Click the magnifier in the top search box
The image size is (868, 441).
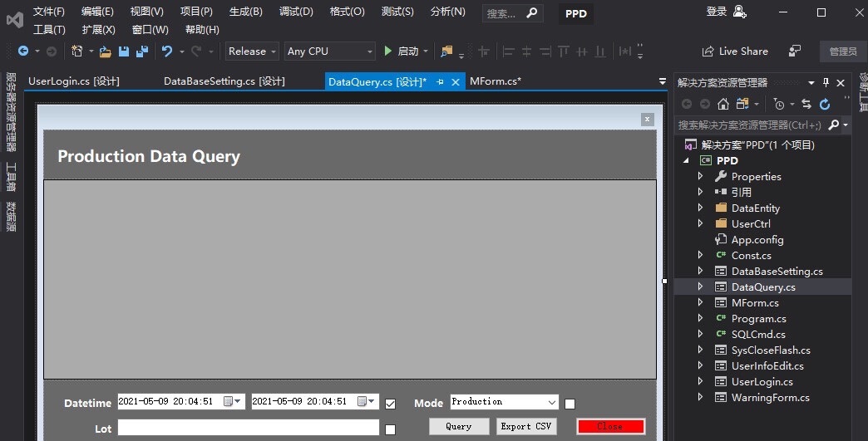click(x=531, y=12)
